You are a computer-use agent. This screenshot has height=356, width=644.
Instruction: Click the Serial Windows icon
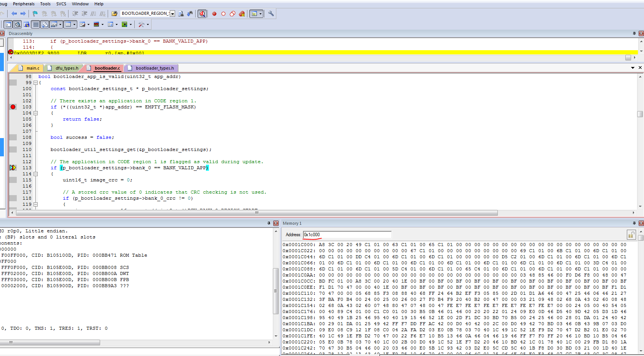(82, 24)
